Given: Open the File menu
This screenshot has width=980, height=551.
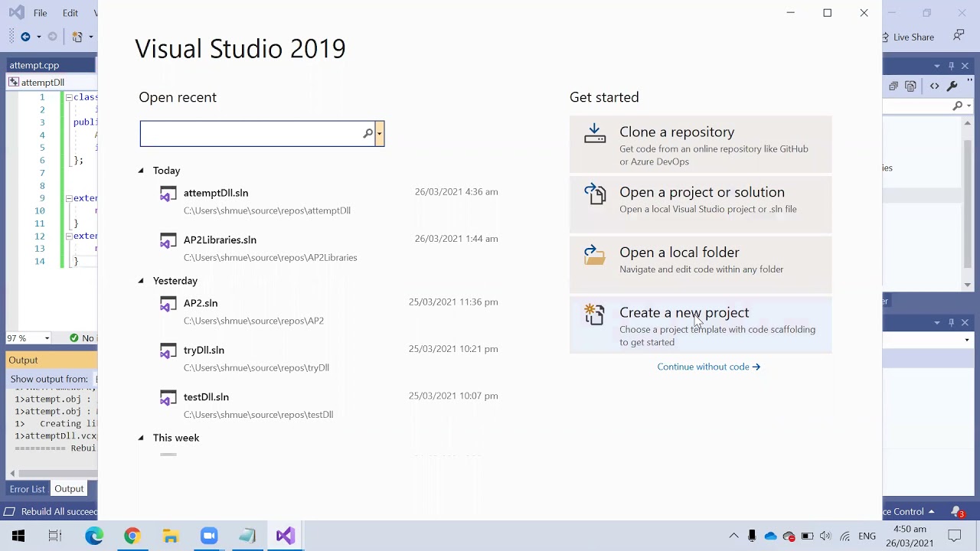Looking at the screenshot, I should [41, 13].
